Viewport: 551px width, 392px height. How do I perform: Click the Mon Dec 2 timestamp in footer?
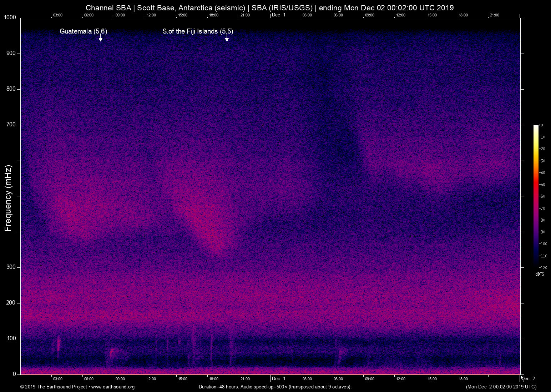tap(501, 387)
